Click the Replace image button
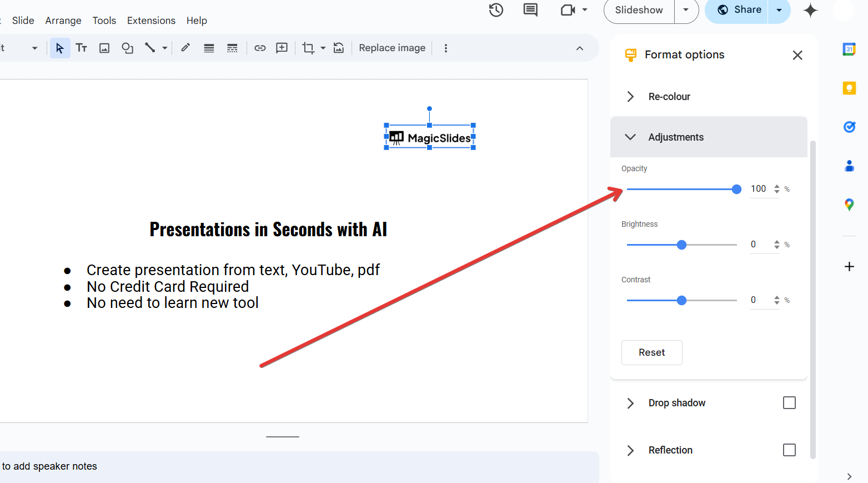The width and height of the screenshot is (868, 483). pos(392,48)
